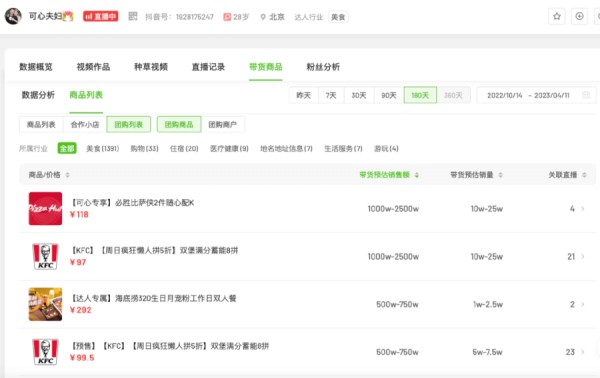Sort by 商品/价格 column arrow
The height and width of the screenshot is (378, 600).
67,175
